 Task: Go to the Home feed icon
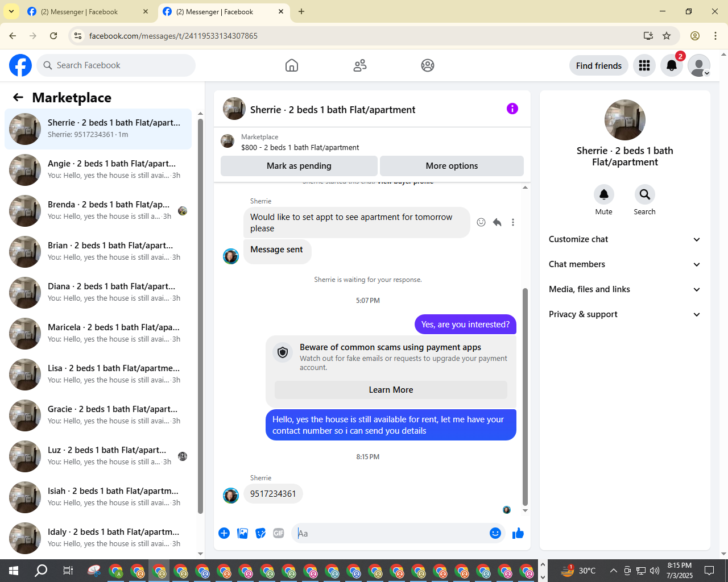pos(292,65)
